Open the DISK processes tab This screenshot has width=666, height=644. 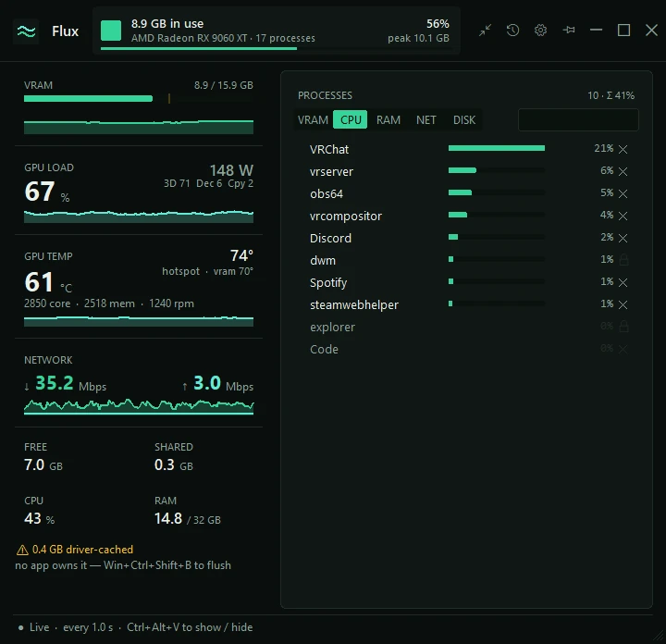(x=464, y=119)
